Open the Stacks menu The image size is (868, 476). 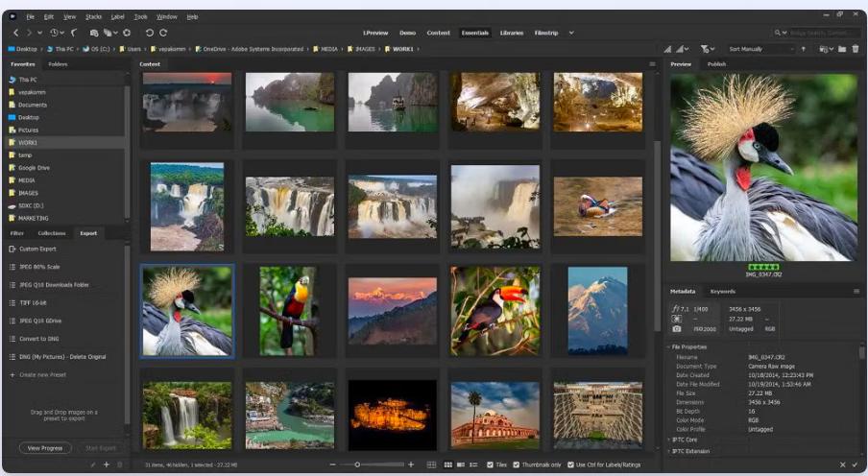(93, 16)
